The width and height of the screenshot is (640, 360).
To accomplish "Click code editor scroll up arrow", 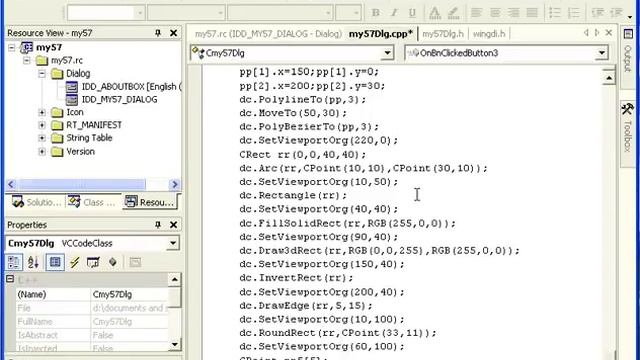I will pyautogui.click(x=609, y=78).
